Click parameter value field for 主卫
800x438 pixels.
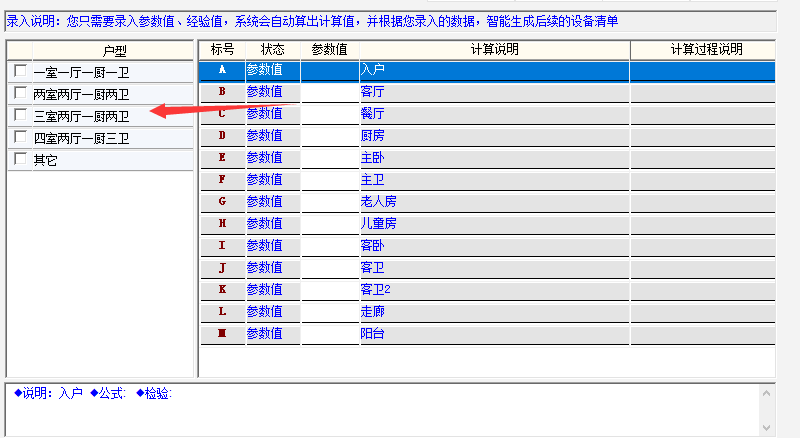[x=330, y=180]
